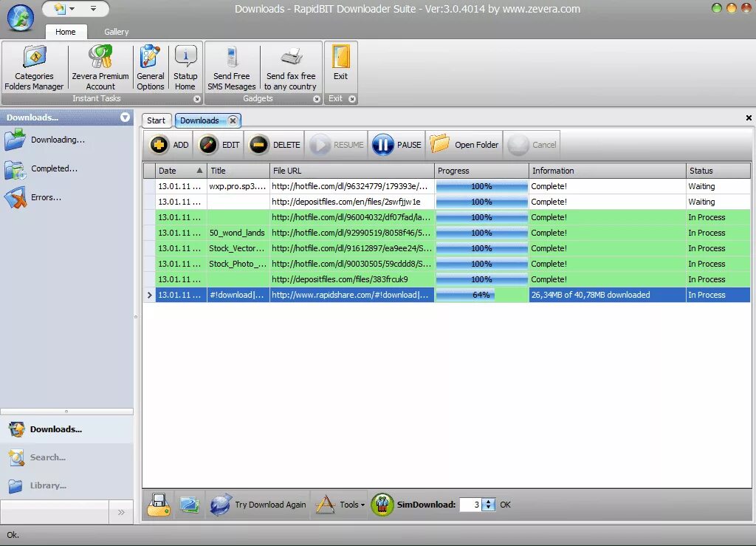Sort by the Information column header

coord(608,171)
